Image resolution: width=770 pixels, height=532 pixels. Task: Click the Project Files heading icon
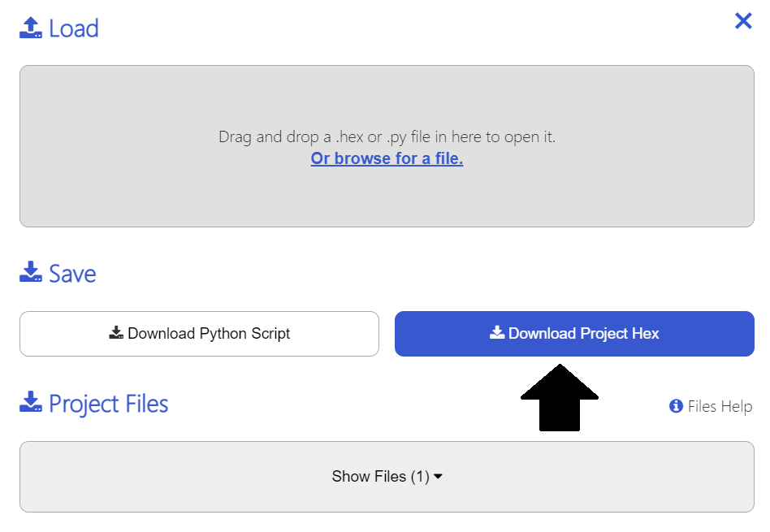point(30,401)
